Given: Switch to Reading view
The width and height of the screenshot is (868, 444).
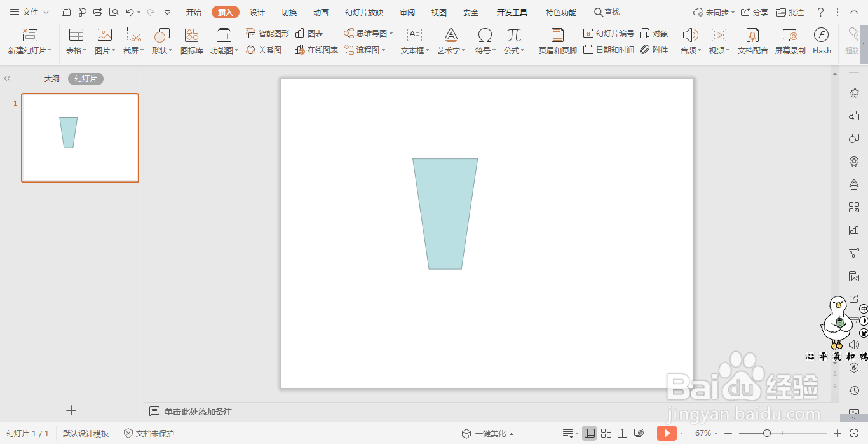Looking at the screenshot, I should [x=623, y=433].
